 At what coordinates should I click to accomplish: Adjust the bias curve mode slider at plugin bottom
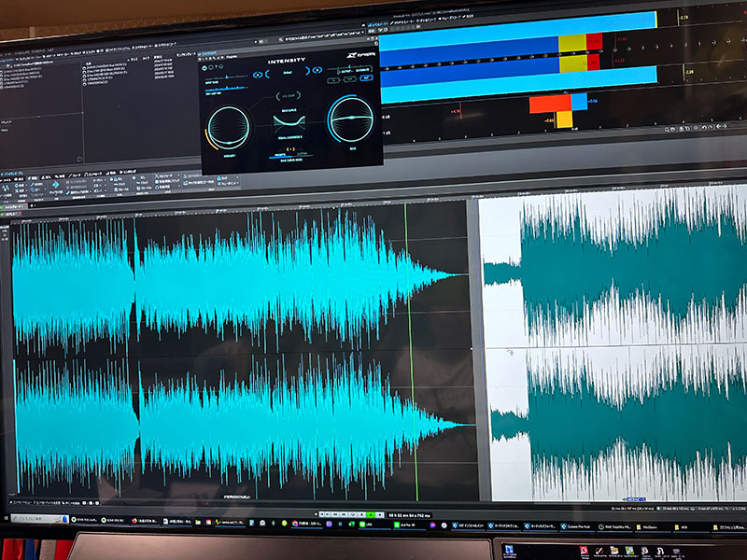pos(290,157)
